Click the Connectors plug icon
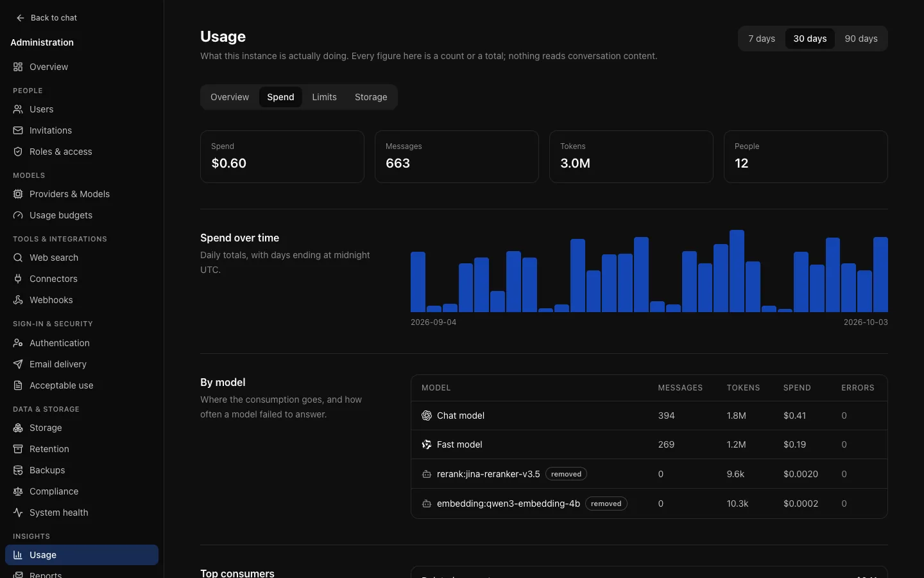 click(18, 279)
